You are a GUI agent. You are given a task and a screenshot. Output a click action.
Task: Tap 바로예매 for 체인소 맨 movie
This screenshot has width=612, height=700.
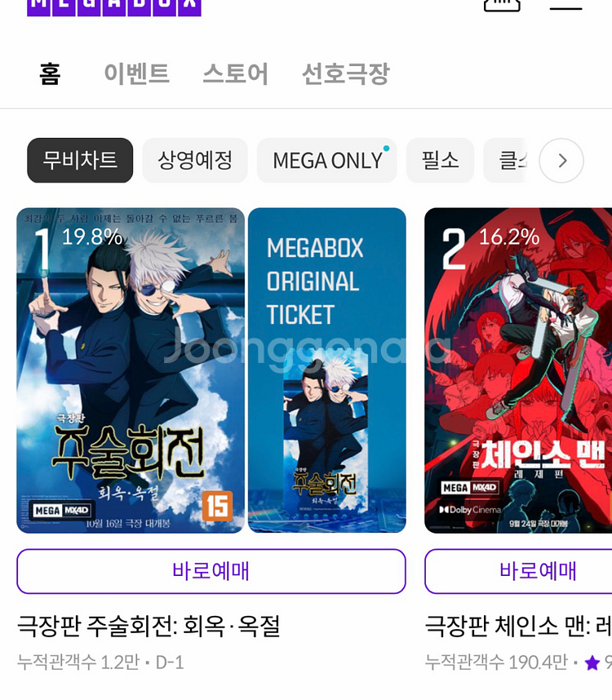(x=518, y=571)
